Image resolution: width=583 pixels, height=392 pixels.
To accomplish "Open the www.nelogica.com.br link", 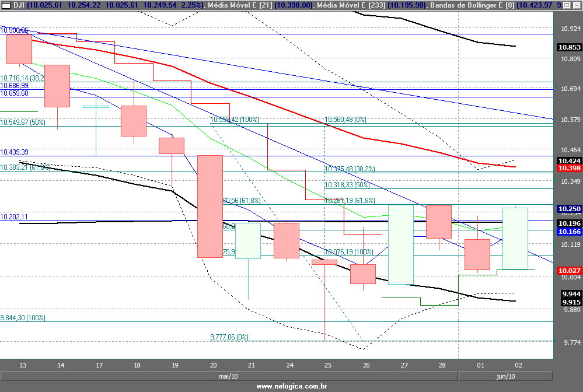I will (292, 386).
